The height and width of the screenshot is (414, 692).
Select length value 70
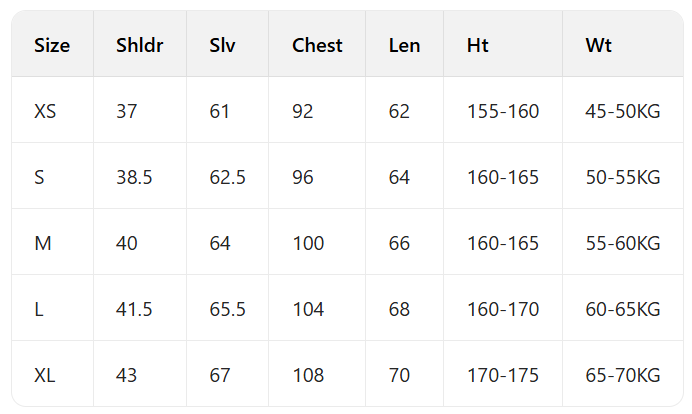399,376
